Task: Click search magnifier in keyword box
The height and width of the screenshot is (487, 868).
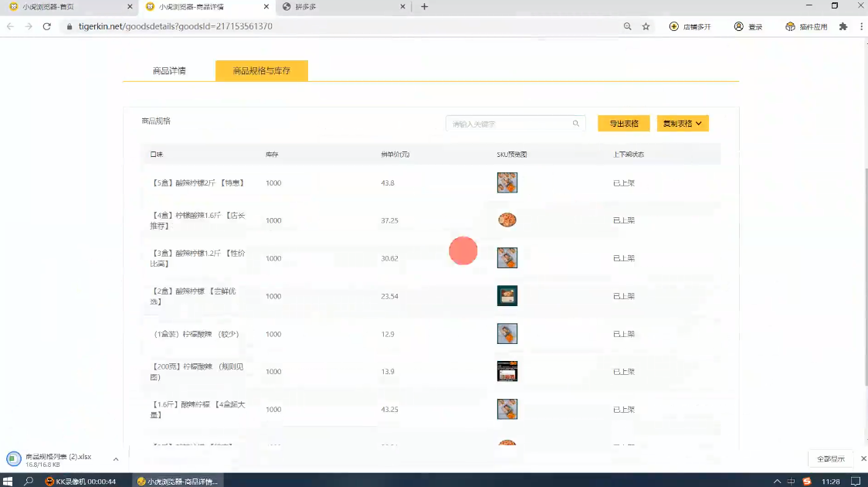Action: pos(576,124)
